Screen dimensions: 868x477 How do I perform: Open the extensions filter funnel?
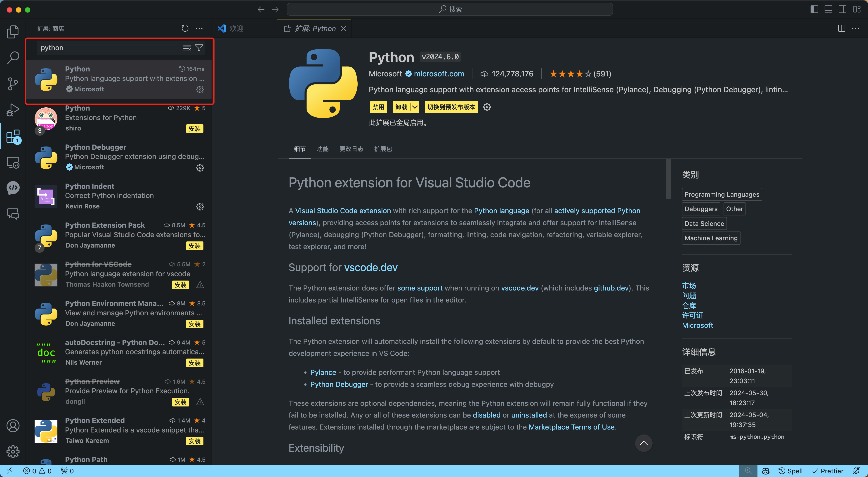(199, 47)
